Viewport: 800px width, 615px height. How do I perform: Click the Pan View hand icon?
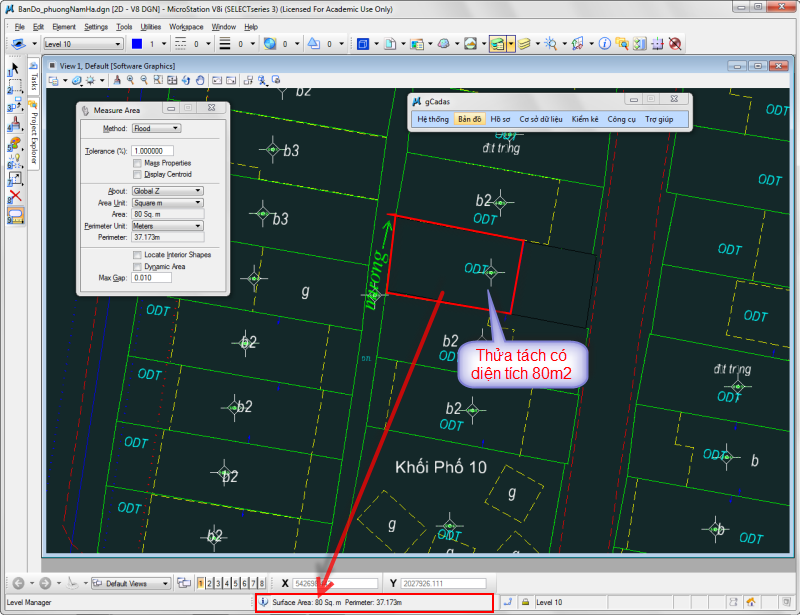coord(200,80)
